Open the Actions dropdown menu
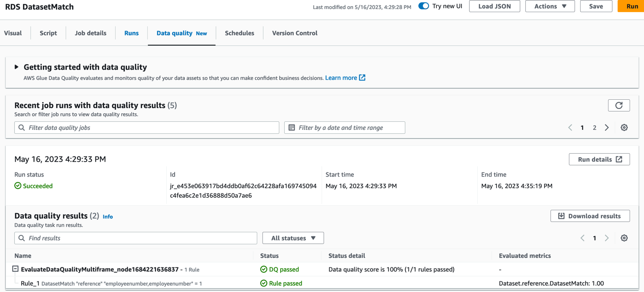This screenshot has width=644, height=292. 550,6
